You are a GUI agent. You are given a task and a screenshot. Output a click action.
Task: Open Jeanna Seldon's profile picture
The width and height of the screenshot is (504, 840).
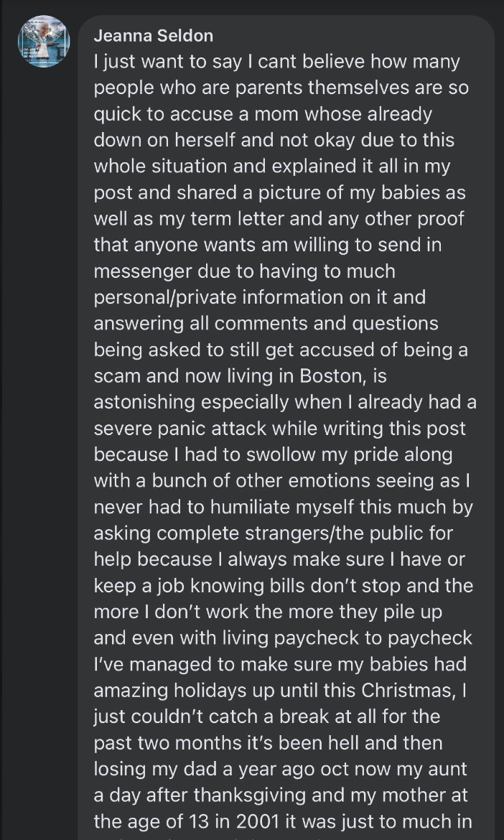(x=44, y=42)
